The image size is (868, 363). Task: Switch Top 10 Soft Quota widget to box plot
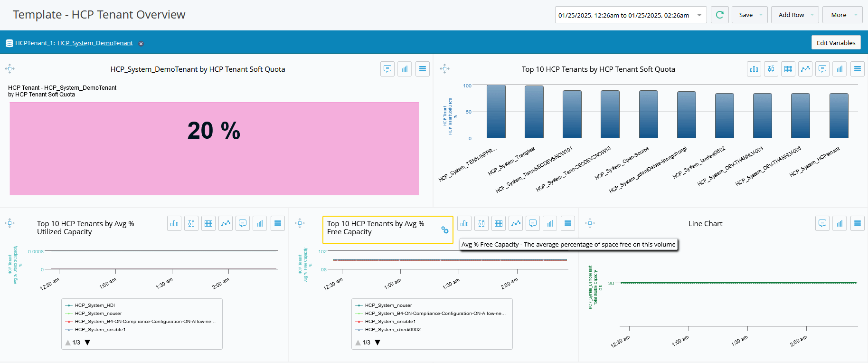point(771,69)
